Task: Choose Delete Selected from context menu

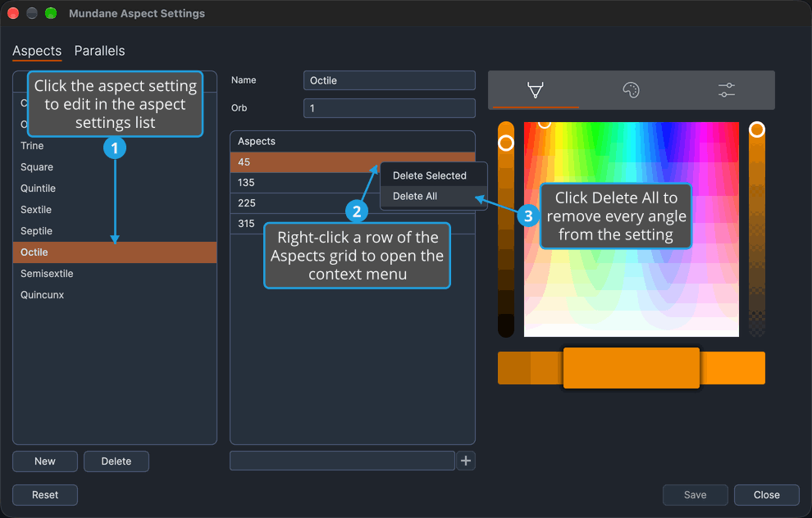Action: [x=434, y=175]
